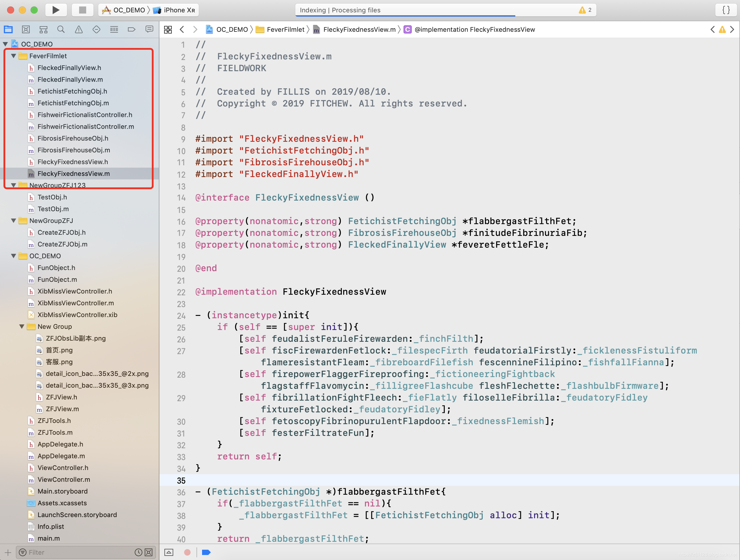The width and height of the screenshot is (740, 560).
Task: Toggle the recent files filter (clock icon)
Action: tap(138, 552)
